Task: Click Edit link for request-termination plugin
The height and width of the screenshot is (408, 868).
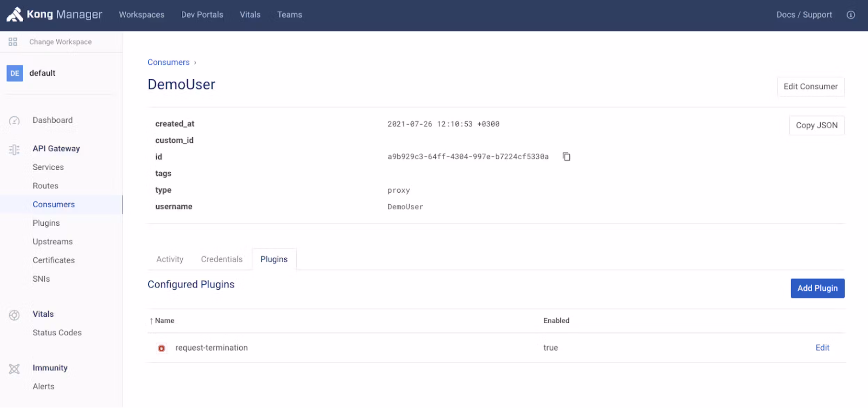Action: click(x=822, y=348)
